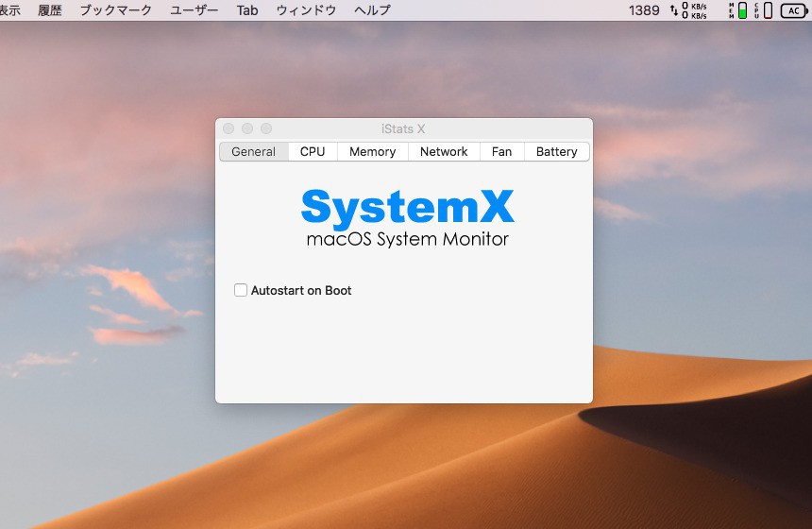Switch to the General tab
The image size is (812, 529).
(x=254, y=152)
